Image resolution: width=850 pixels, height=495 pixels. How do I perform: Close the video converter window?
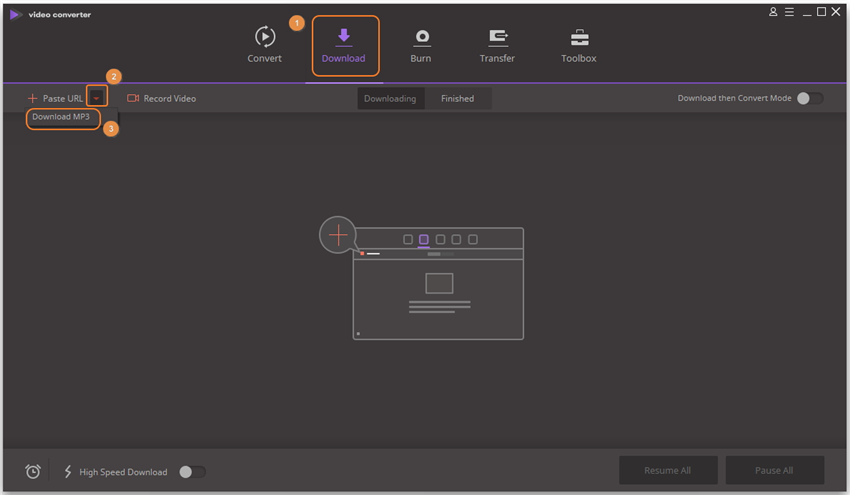(836, 11)
